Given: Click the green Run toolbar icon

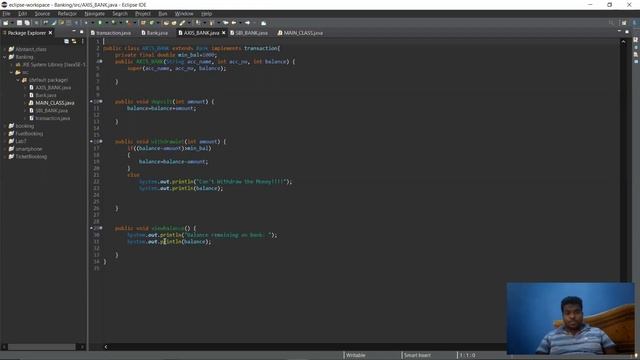Looking at the screenshot, I should click(x=100, y=23).
